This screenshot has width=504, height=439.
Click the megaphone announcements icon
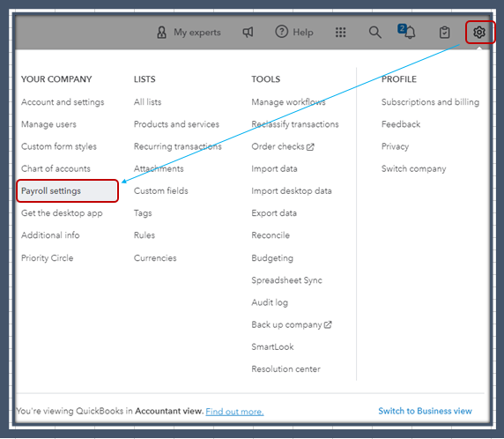248,32
